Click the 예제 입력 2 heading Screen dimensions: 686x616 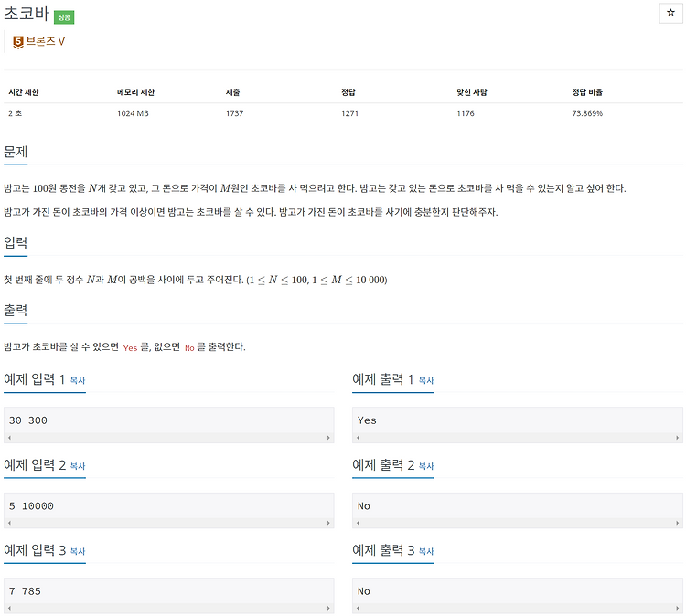pyautogui.click(x=35, y=464)
